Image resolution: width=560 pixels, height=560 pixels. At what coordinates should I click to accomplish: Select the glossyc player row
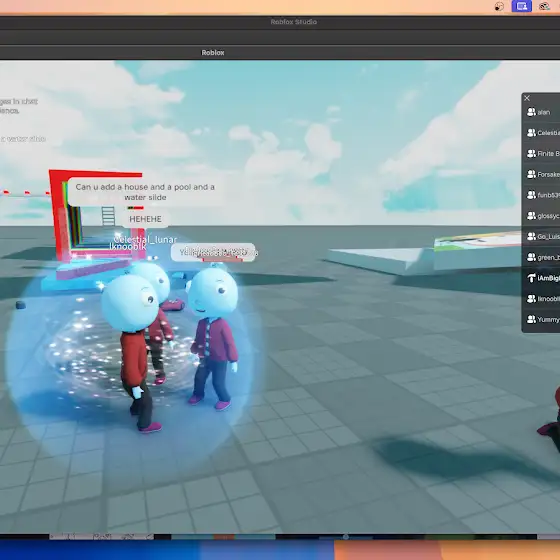point(541,216)
